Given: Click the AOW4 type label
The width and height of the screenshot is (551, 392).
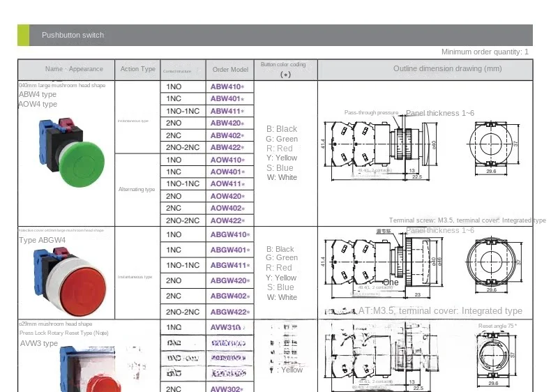Looking at the screenshot, I should click(x=38, y=104).
